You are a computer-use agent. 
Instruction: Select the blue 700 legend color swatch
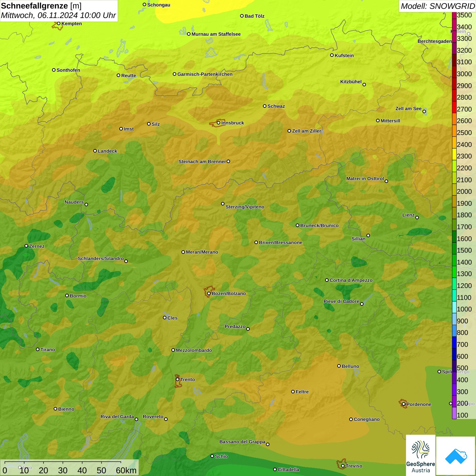tap(454, 343)
